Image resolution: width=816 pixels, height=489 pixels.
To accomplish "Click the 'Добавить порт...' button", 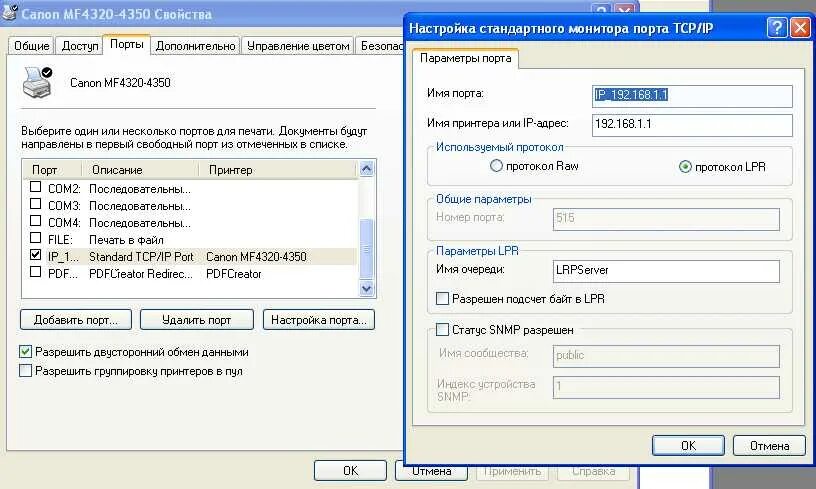I will (x=76, y=320).
